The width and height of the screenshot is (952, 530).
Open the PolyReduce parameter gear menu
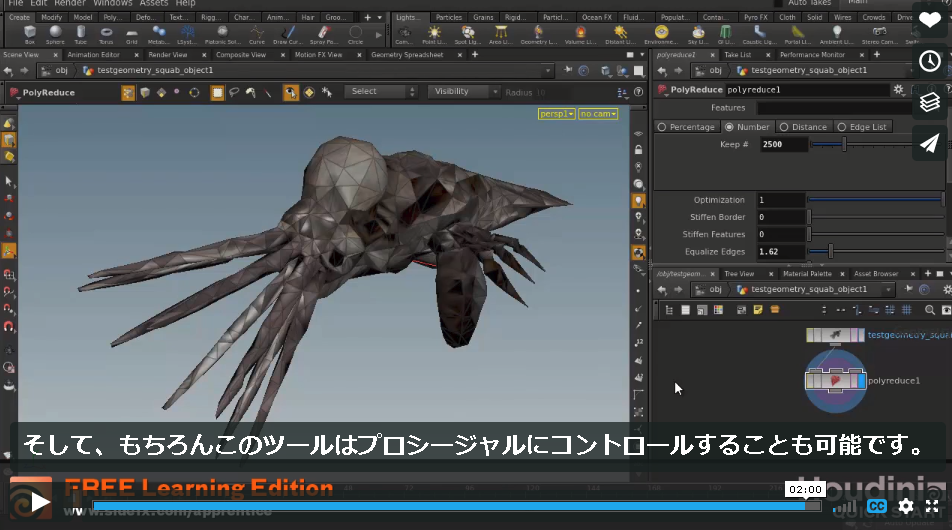click(x=898, y=90)
